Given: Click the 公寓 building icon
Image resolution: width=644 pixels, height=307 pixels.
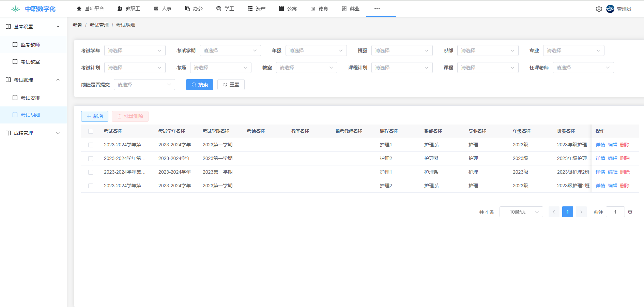Looking at the screenshot, I should click(281, 9).
